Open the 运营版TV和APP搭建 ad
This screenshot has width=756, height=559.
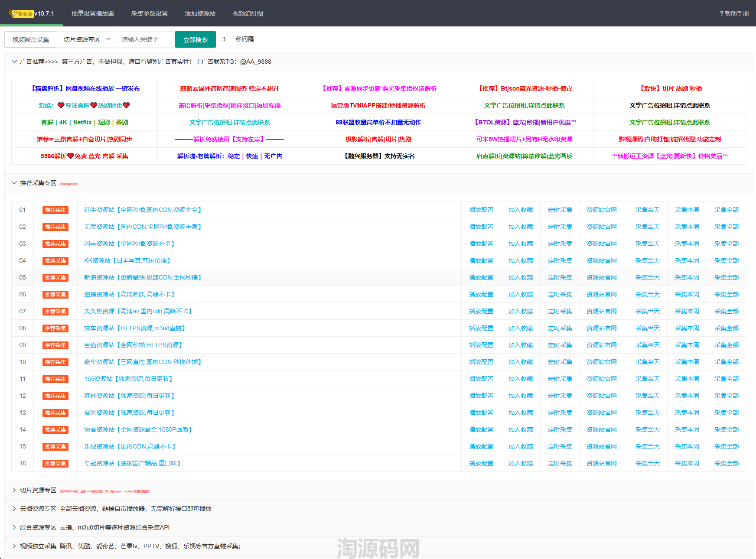tap(378, 105)
